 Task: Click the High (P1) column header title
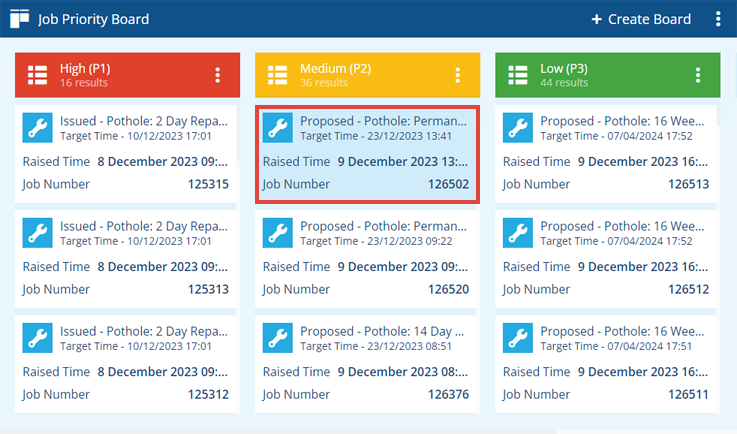pyautogui.click(x=85, y=69)
